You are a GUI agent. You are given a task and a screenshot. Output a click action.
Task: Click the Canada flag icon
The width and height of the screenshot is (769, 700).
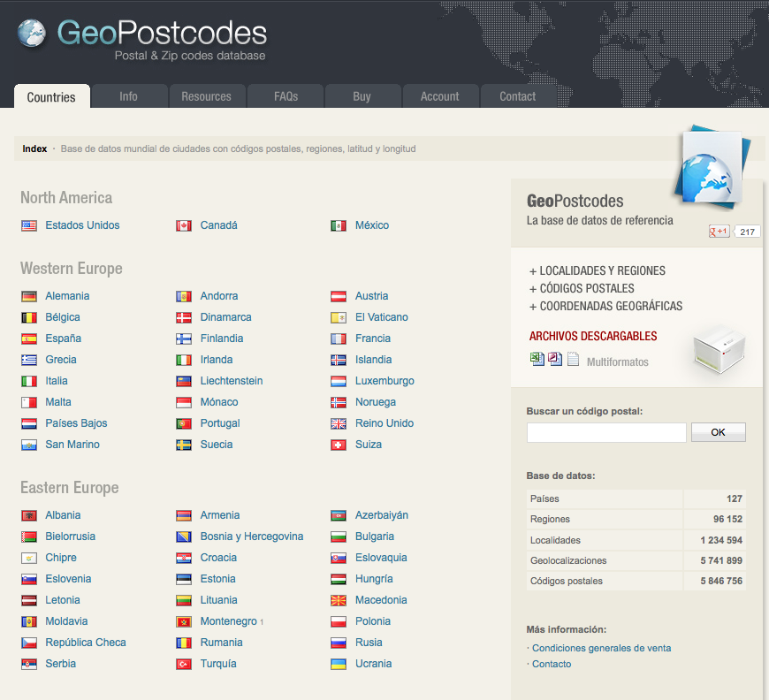pyautogui.click(x=184, y=225)
